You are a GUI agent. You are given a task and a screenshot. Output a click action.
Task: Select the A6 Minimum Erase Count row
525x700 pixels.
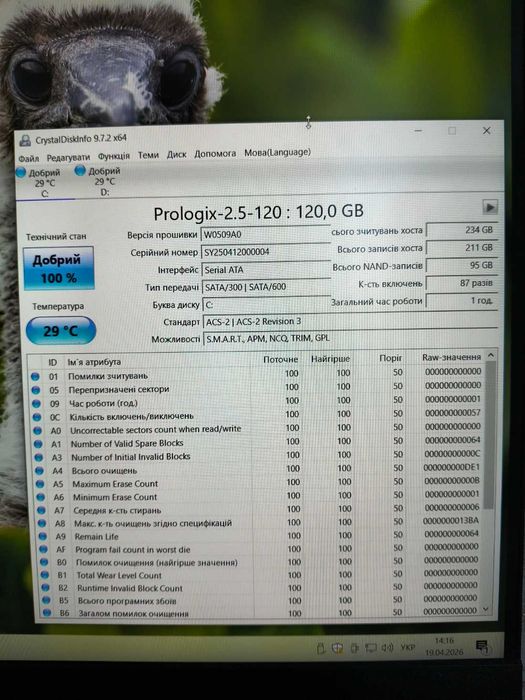point(259,496)
